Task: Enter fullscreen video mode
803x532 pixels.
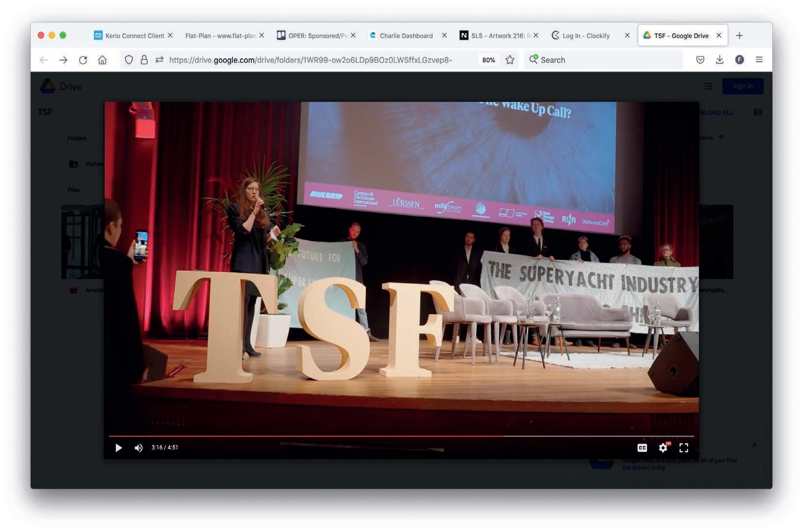Action: tap(684, 447)
